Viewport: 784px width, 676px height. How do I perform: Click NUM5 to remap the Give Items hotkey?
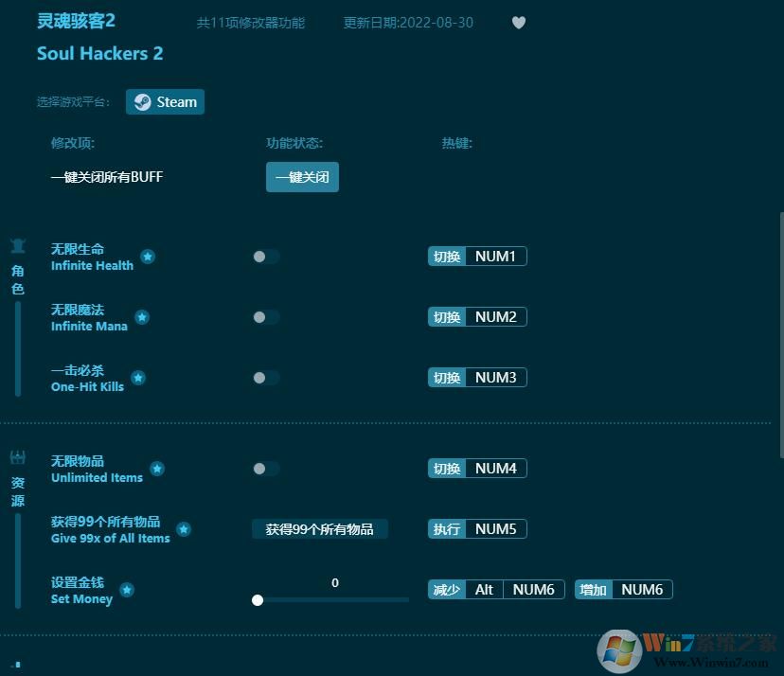coord(495,528)
